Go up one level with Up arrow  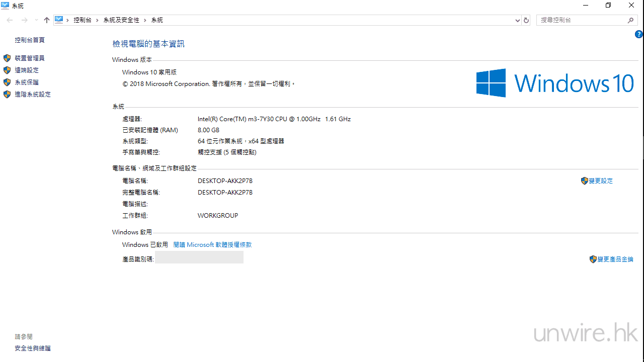click(47, 20)
